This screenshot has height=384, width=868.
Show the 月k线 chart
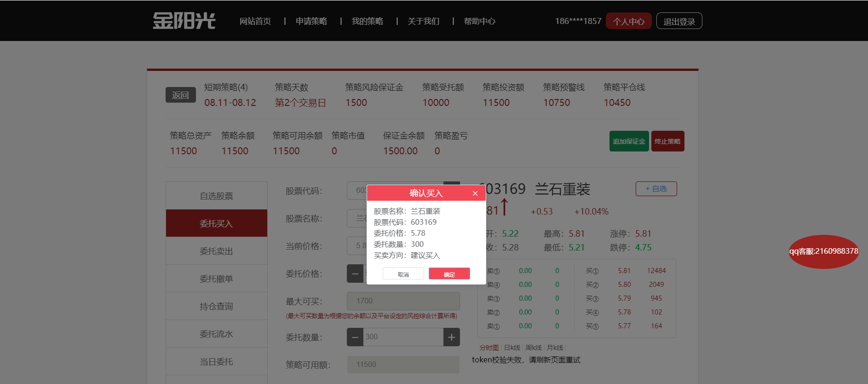click(x=555, y=348)
